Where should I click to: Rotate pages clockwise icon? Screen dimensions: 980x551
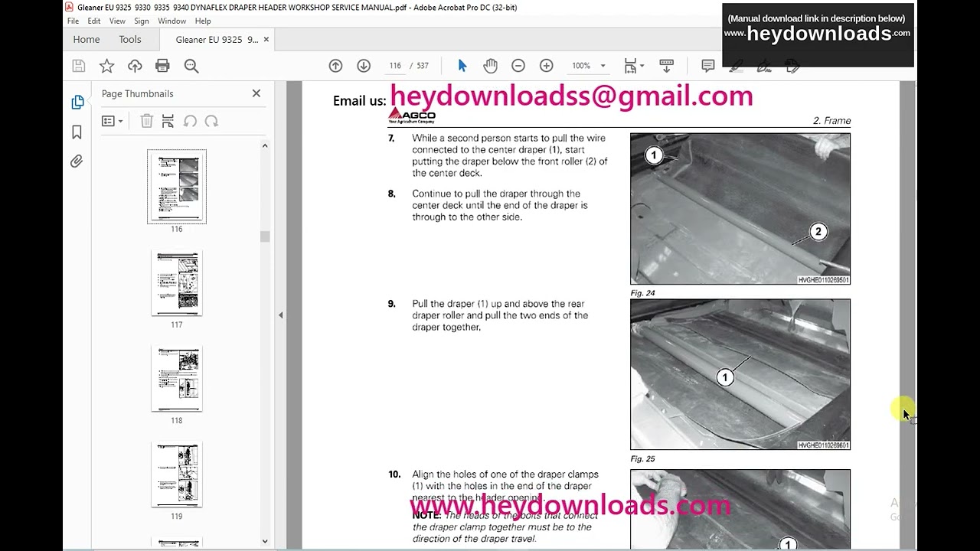211,121
